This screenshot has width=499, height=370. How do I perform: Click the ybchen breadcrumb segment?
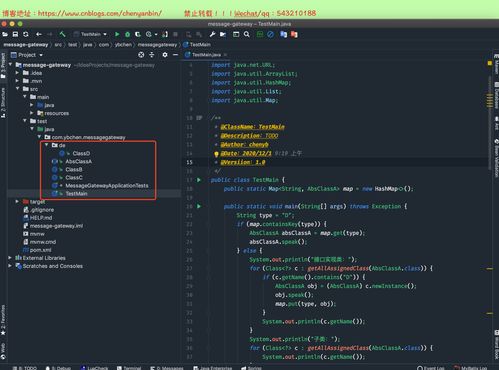(x=123, y=45)
